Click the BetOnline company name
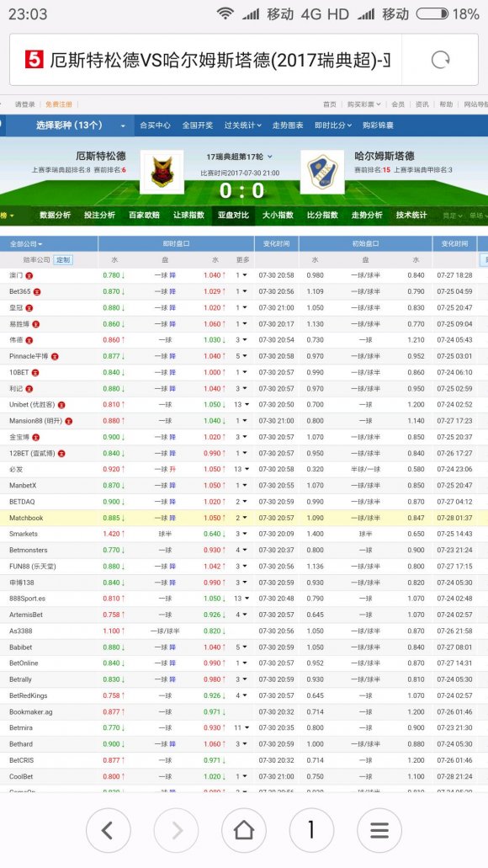This screenshot has width=488, height=868. pos(24,663)
